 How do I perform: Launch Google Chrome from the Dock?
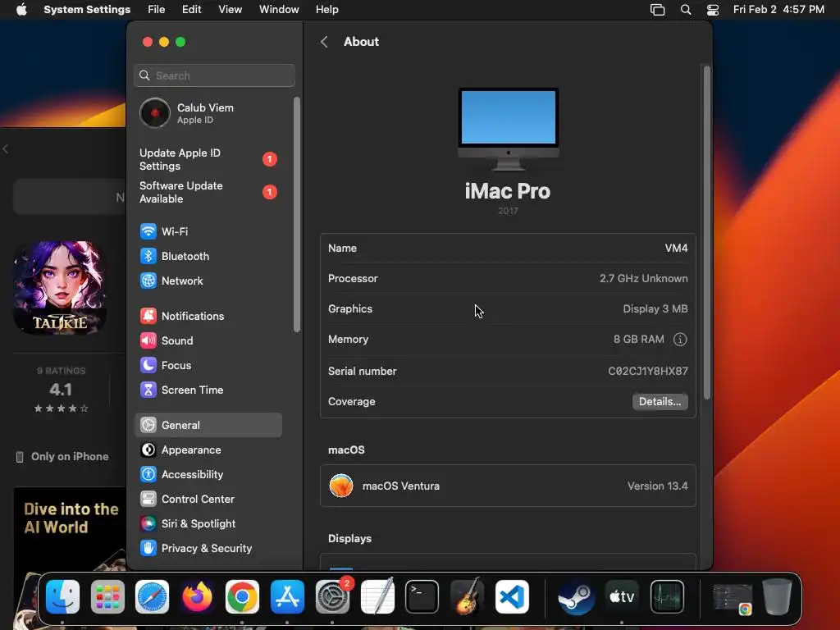pos(242,597)
